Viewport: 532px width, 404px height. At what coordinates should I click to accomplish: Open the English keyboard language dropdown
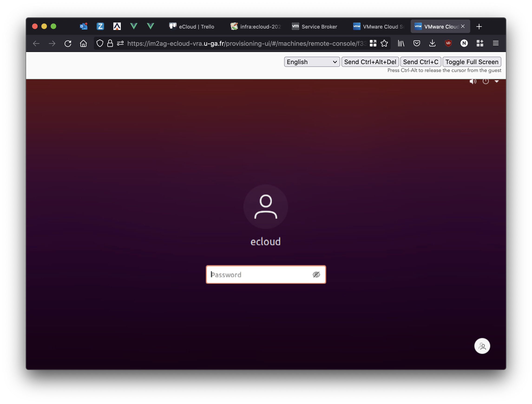(312, 62)
